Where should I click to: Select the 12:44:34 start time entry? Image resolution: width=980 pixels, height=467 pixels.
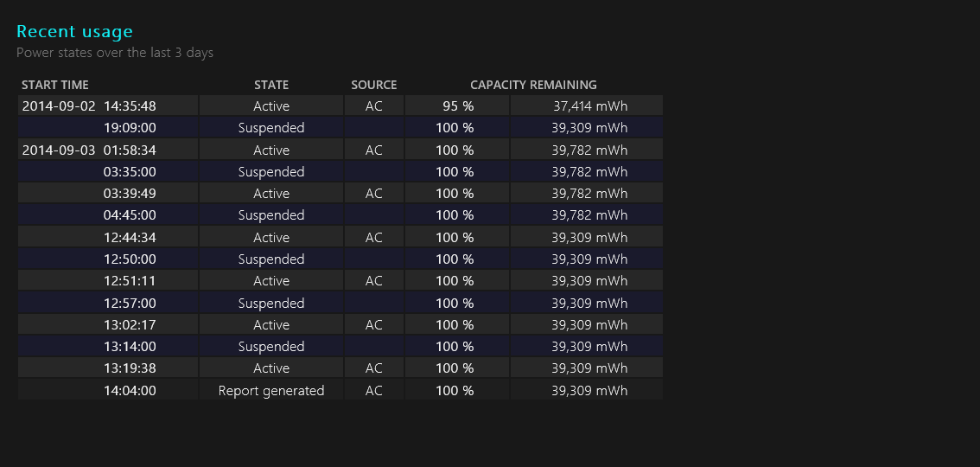(130, 238)
